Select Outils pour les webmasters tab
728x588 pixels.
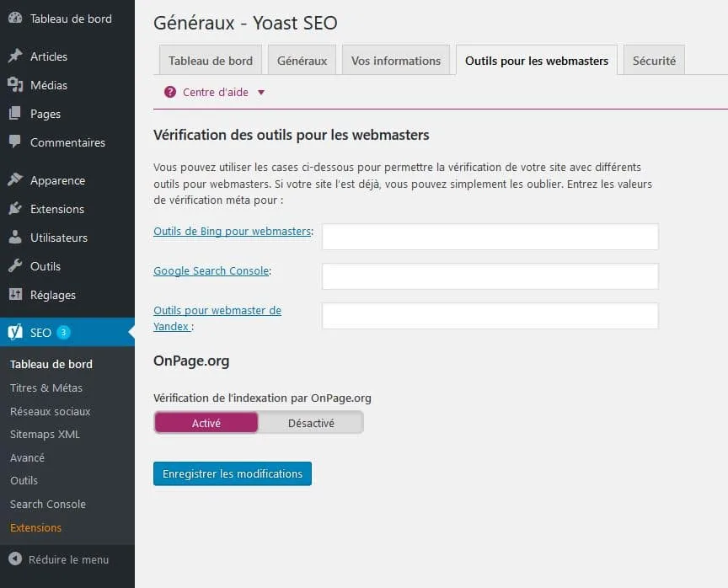click(536, 61)
